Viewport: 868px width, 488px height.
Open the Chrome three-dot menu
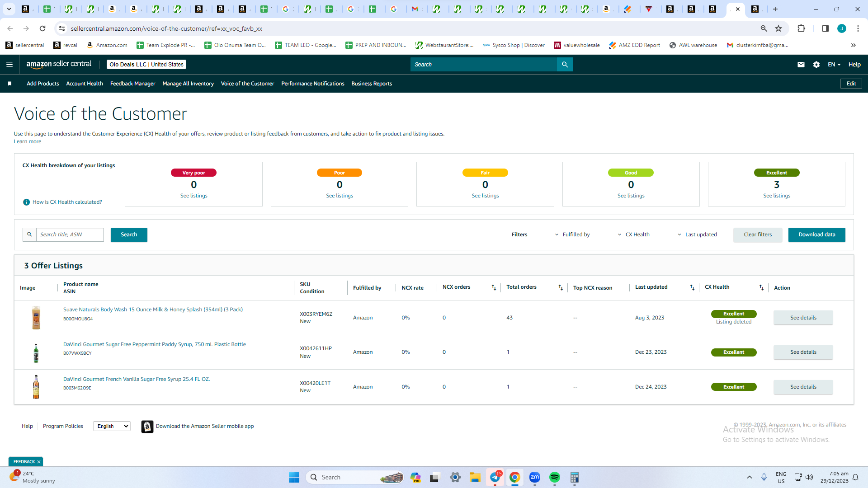[x=858, y=28]
